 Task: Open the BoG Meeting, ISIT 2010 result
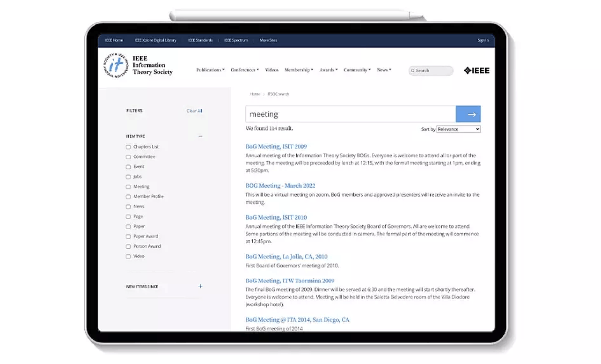click(x=276, y=218)
